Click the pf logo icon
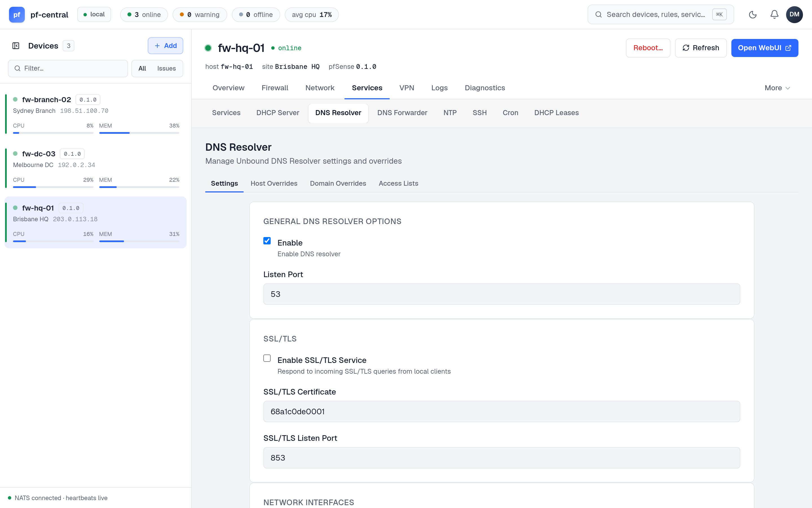The image size is (812, 508). point(17,14)
